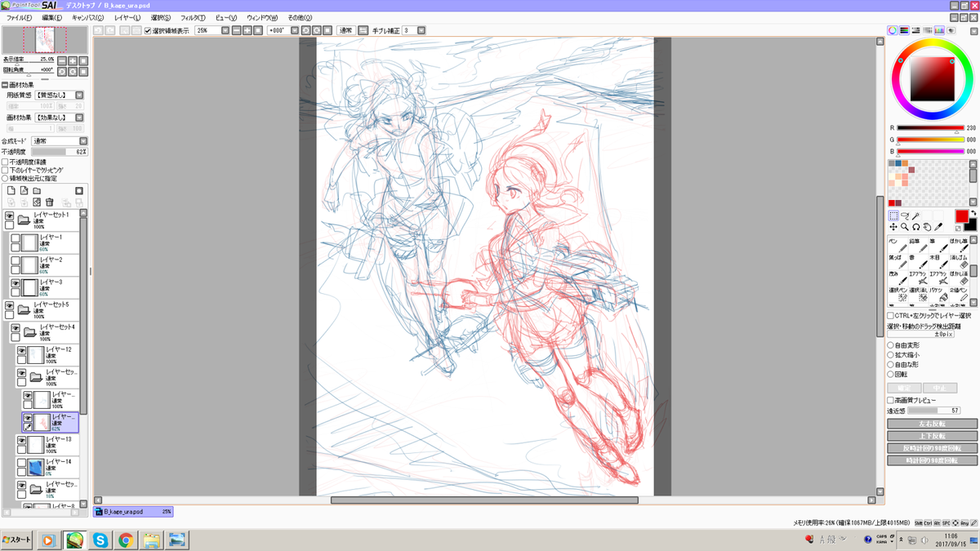This screenshot has height=551, width=980.
Task: Choose the 鉛筆 pencil brush
Action: (917, 246)
